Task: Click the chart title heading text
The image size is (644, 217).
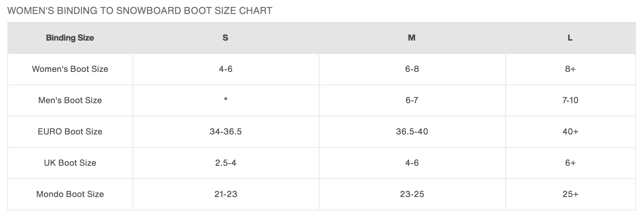Action: coord(140,11)
